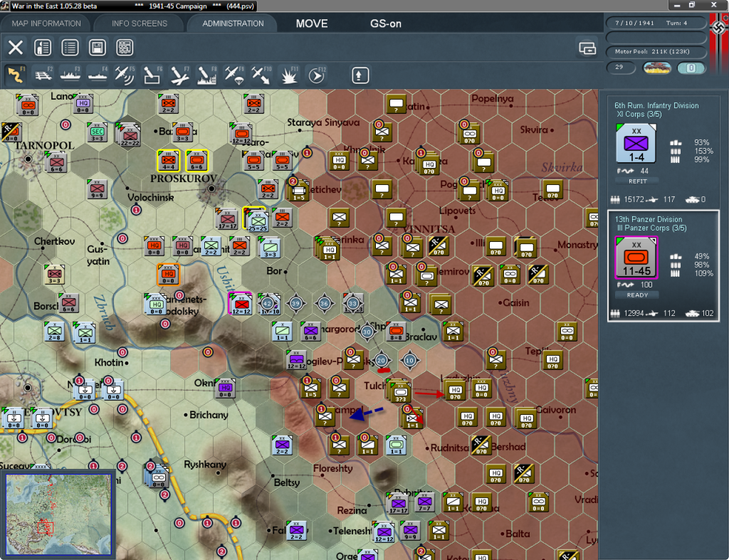Select Move mode (F1) tool
The height and width of the screenshot is (560, 729).
(x=16, y=75)
